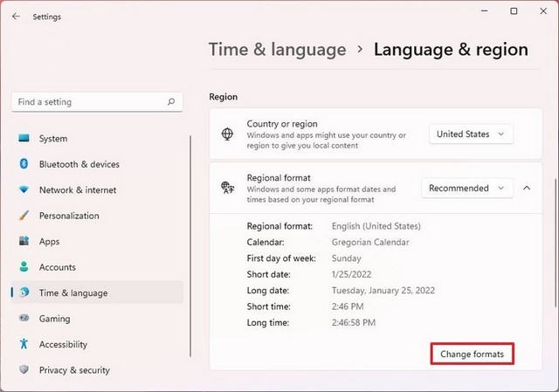Open Personalization settings
Viewport: 559px width, 392px height.
click(x=97, y=216)
